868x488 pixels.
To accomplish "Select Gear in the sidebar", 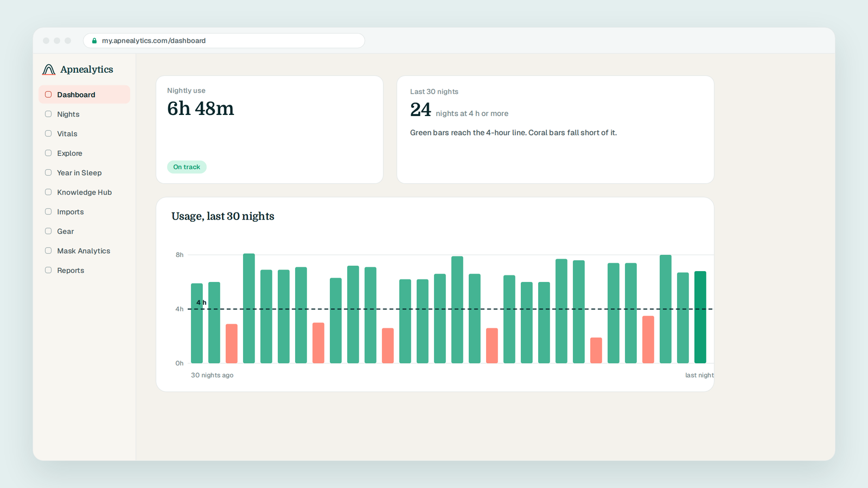I will [x=84, y=231].
